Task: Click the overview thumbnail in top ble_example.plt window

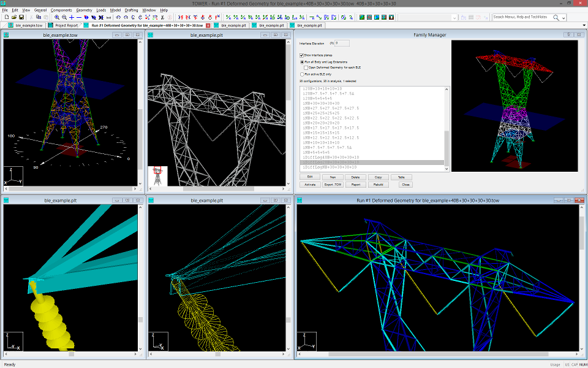Action: pos(157,176)
